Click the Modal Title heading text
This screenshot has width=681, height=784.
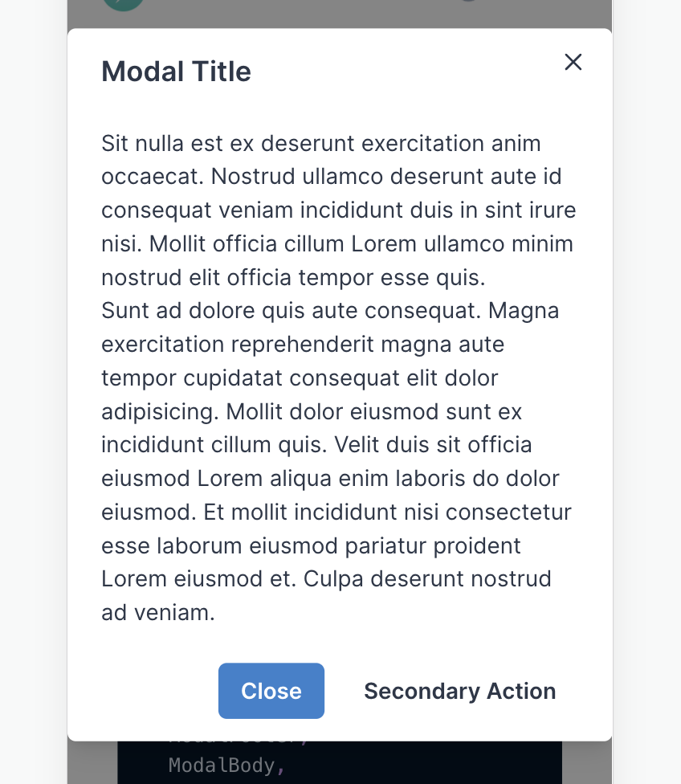pos(176,71)
